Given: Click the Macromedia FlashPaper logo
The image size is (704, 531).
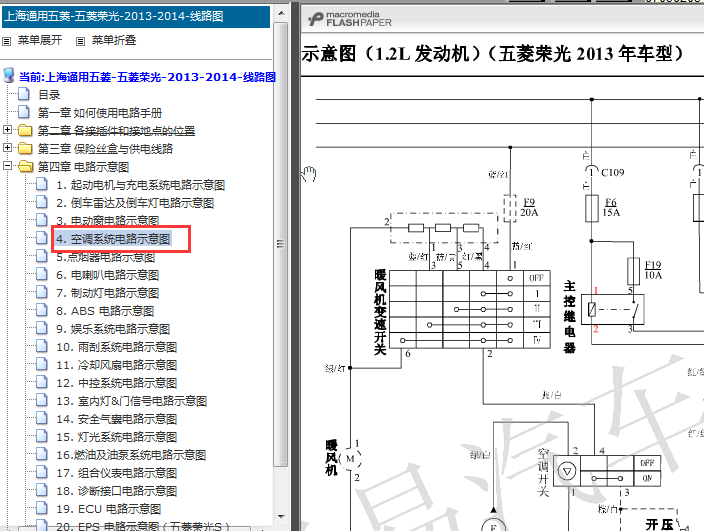Looking at the screenshot, I should tap(350, 19).
